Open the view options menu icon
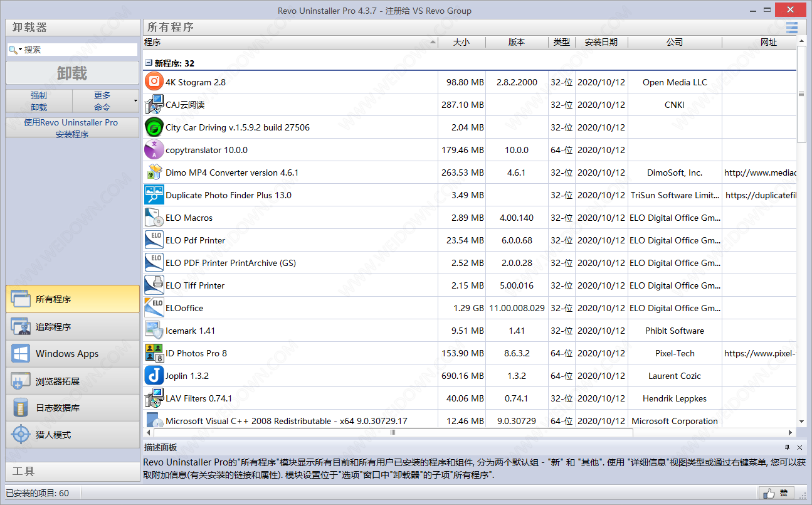 (x=791, y=27)
